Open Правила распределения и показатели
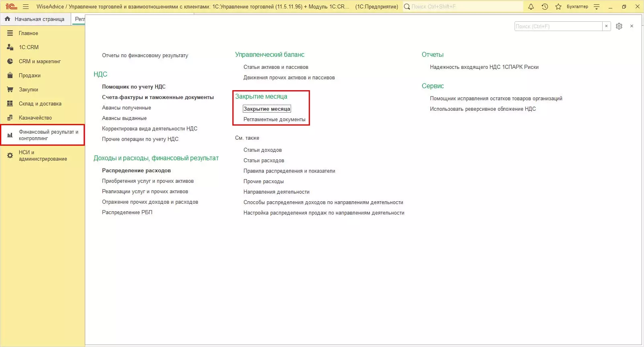 pyautogui.click(x=289, y=171)
